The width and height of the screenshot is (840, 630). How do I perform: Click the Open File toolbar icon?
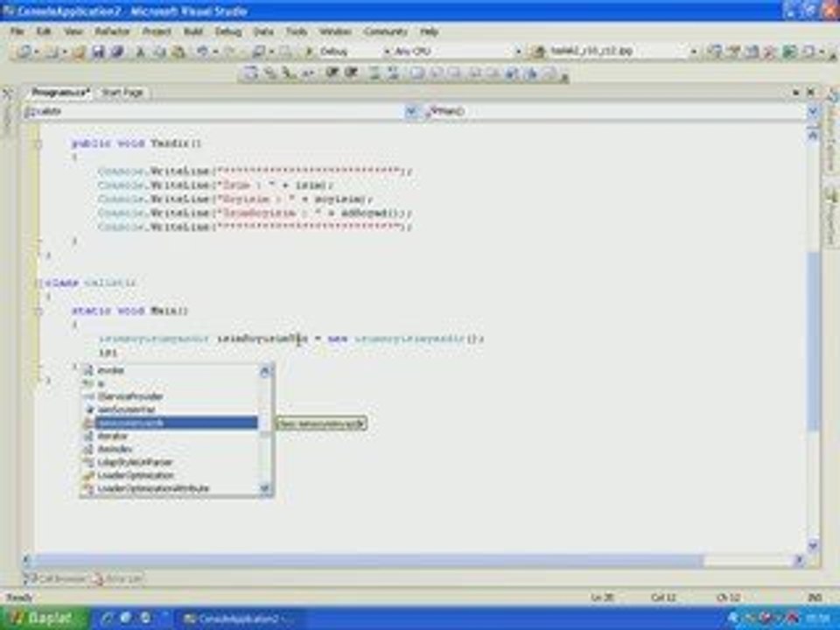(x=78, y=52)
